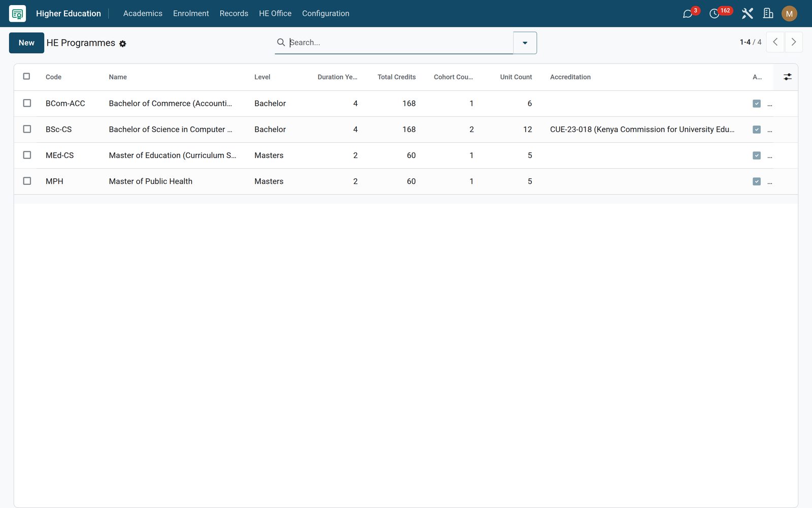The height and width of the screenshot is (508, 812).
Task: Click the search magnifier icon
Action: pyautogui.click(x=281, y=42)
